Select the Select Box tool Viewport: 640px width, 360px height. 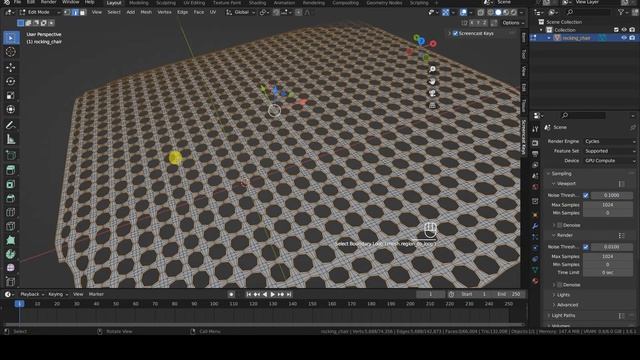click(x=11, y=38)
